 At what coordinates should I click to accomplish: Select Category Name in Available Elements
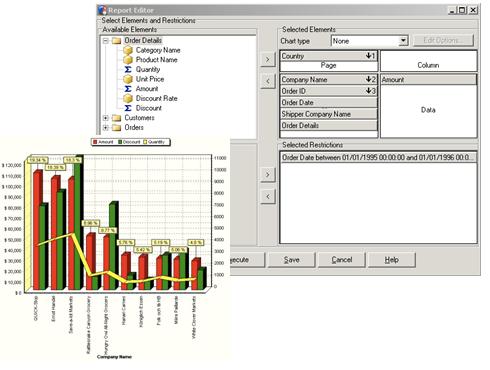(158, 50)
